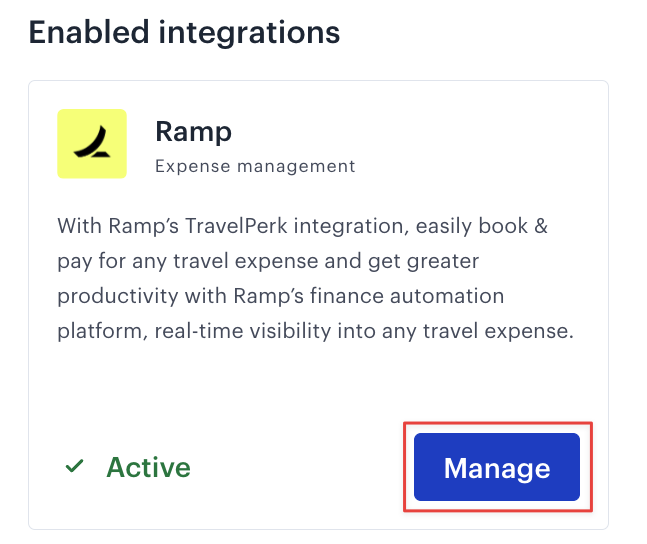Click the yellow Ramp logo icon
The image size is (647, 544).
click(92, 144)
